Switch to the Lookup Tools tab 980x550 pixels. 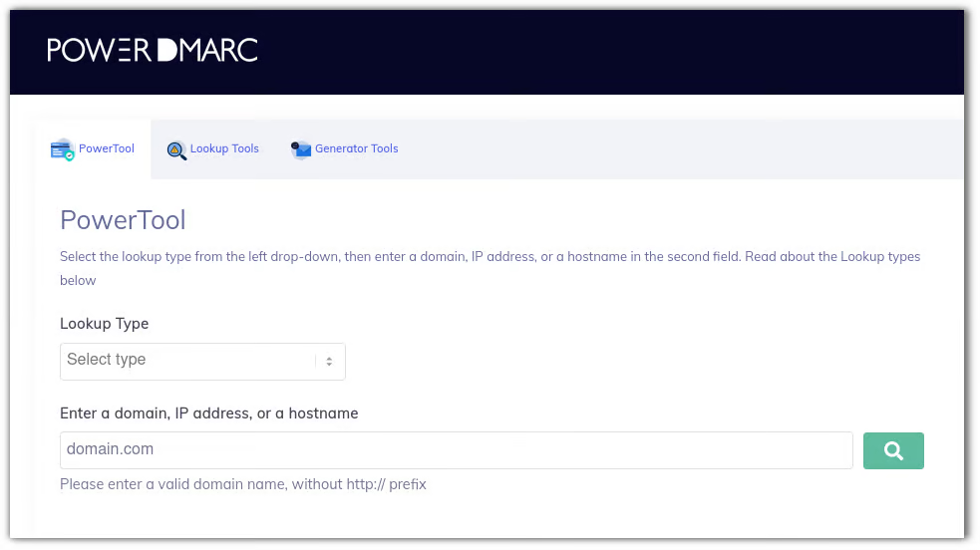[213, 149]
